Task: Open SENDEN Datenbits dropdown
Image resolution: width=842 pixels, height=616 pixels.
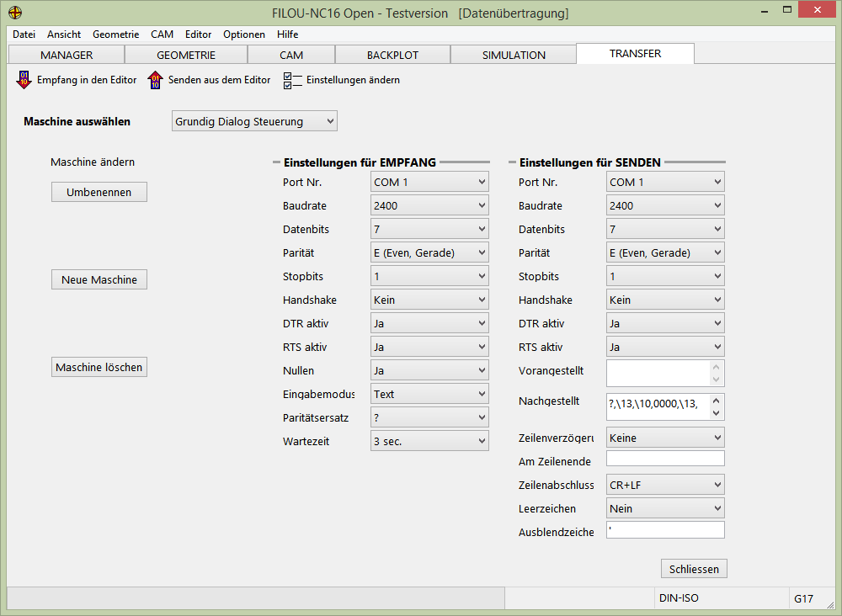Action: (x=665, y=229)
